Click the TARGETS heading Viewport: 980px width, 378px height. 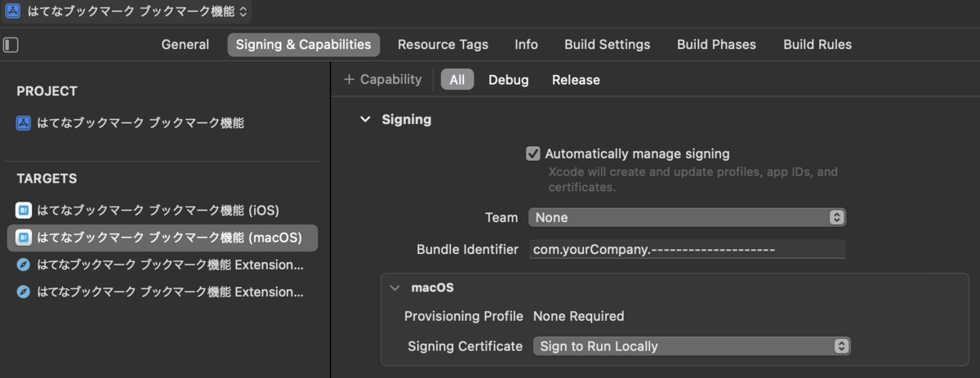(47, 178)
